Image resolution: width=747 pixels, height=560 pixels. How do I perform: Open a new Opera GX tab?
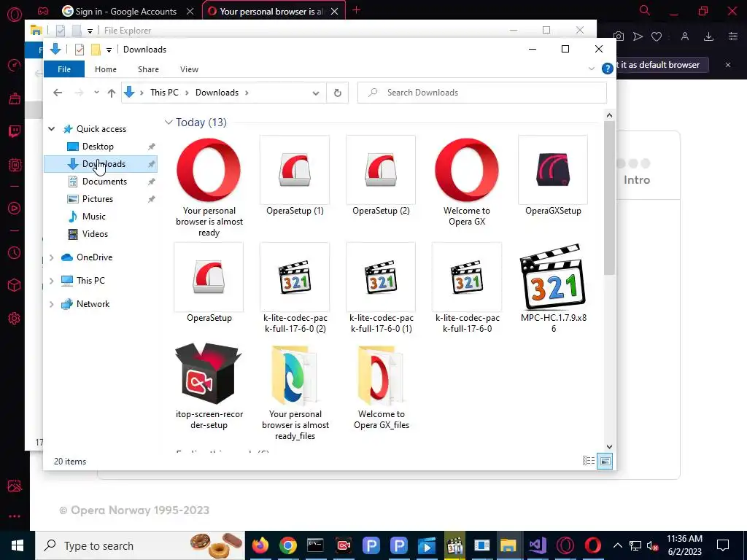[356, 10]
